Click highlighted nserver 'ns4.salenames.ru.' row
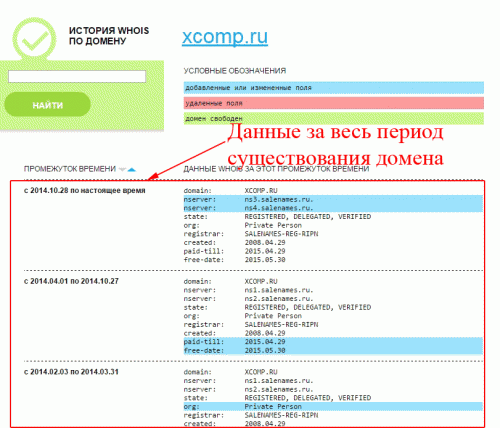 [x=333, y=208]
